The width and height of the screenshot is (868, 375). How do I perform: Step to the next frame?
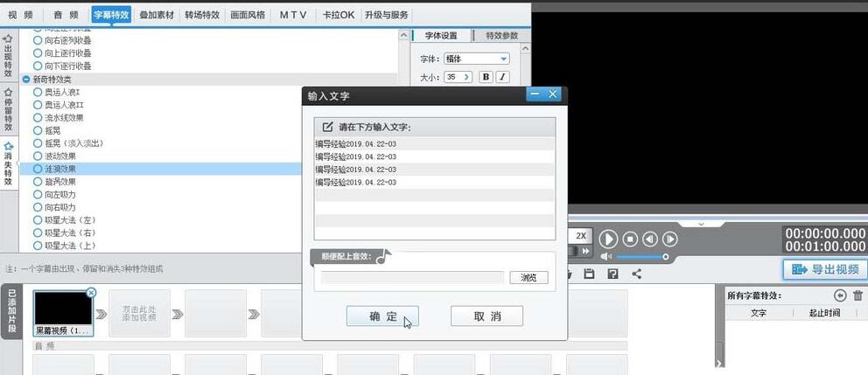pyautogui.click(x=670, y=239)
